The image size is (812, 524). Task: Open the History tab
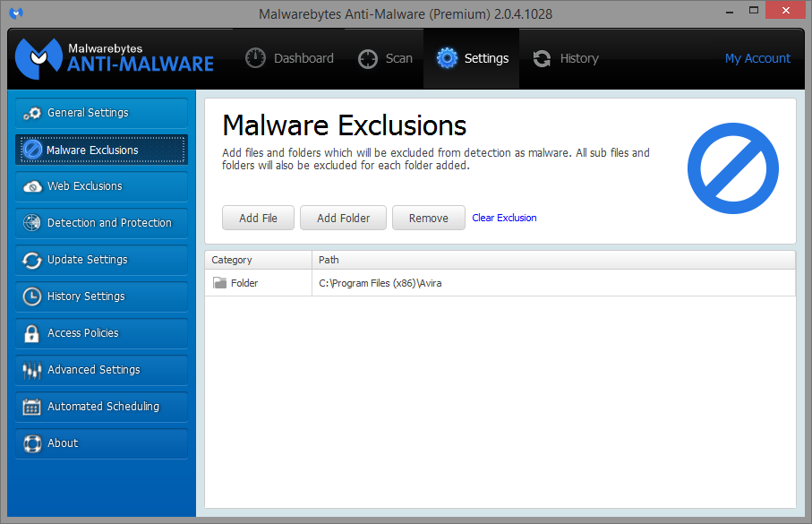coord(566,58)
